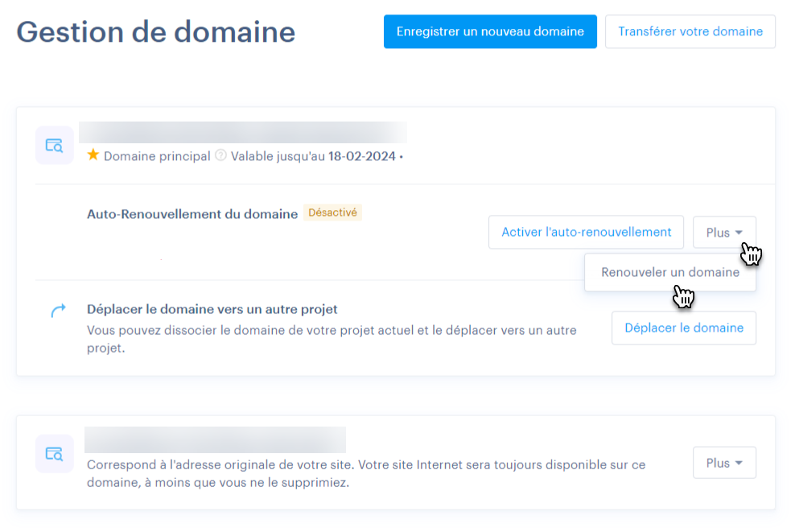The image size is (795, 532).
Task: Click the gold star beside Domaine principal
Action: pos(93,155)
